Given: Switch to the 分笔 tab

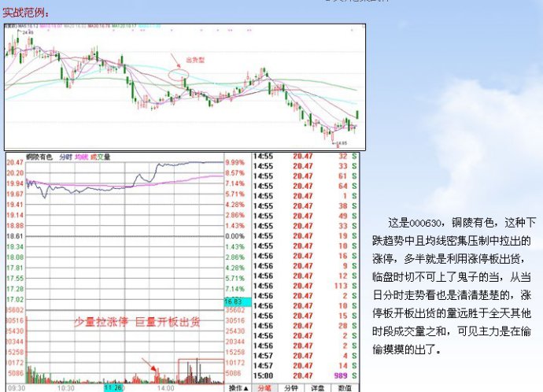Looking at the screenshot, I should click(264, 388).
